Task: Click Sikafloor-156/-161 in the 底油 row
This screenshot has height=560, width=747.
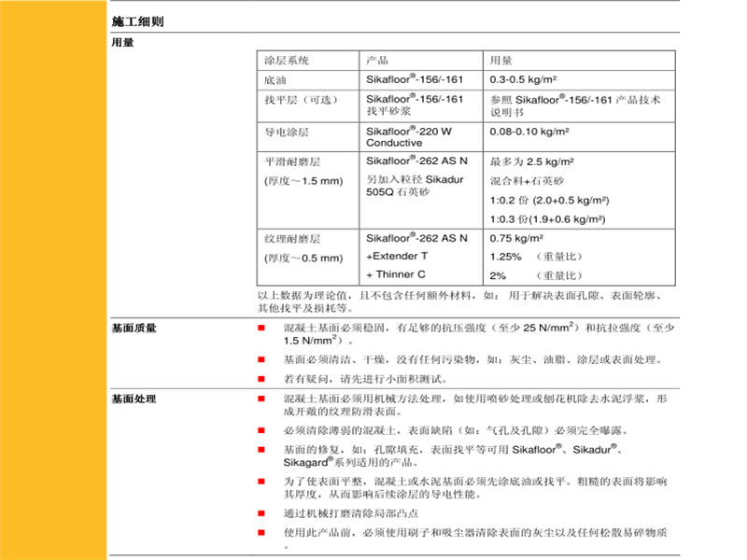Action: point(415,79)
